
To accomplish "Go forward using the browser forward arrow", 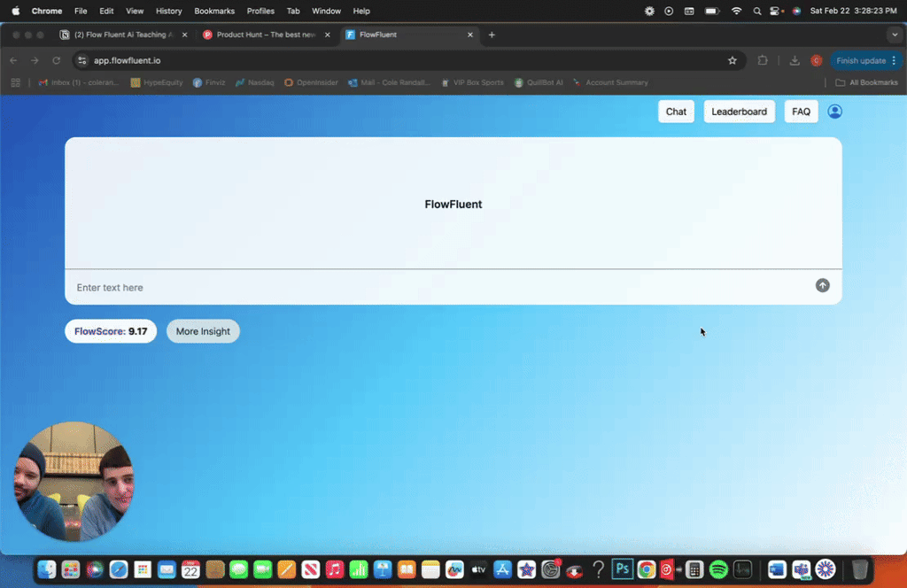I will pyautogui.click(x=35, y=61).
